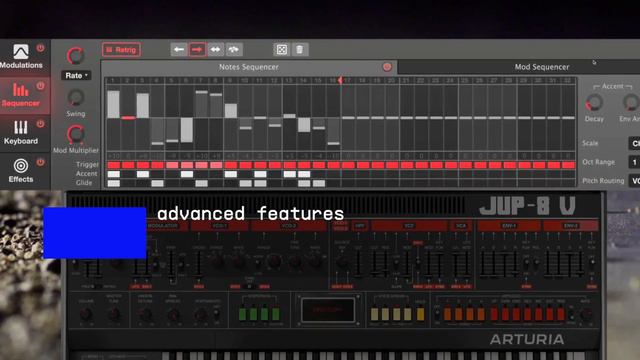
Task: Toggle Accent on step 14
Action: coord(304,174)
